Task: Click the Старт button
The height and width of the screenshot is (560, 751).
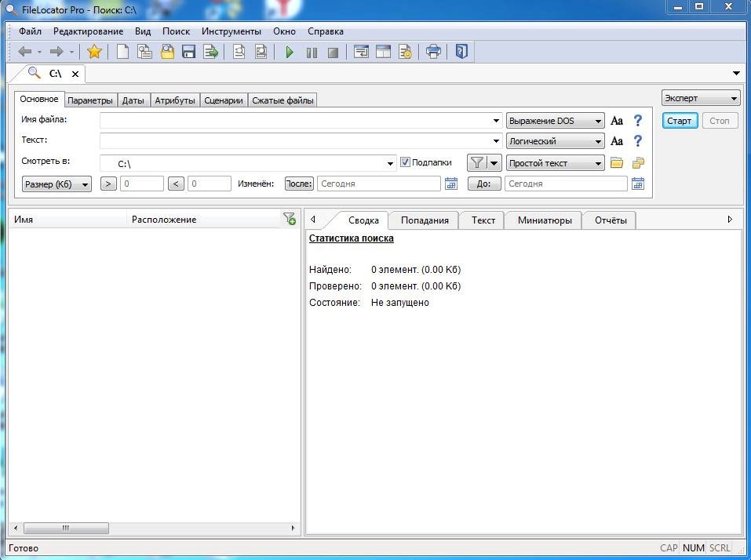Action: tap(679, 121)
